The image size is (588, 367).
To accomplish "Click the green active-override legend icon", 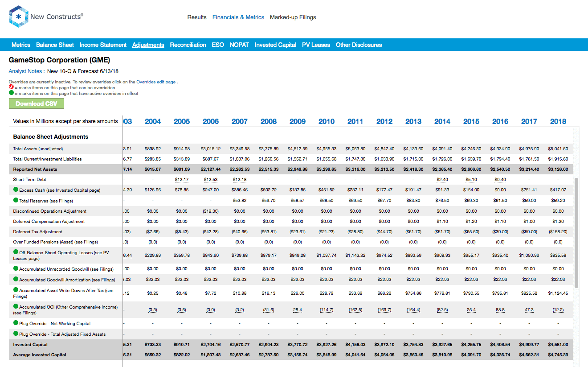I will tap(11, 93).
